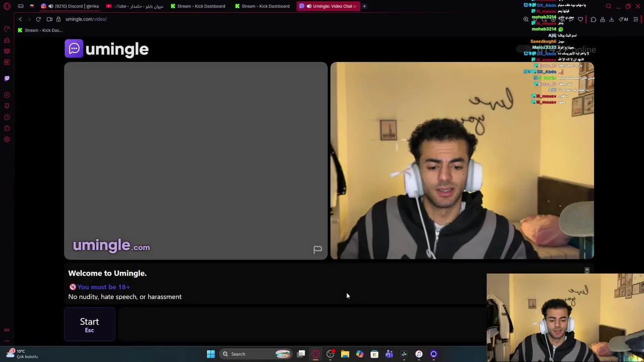644x362 pixels.
Task: Click the "Welcome to Umingle." heading
Action: (x=107, y=273)
